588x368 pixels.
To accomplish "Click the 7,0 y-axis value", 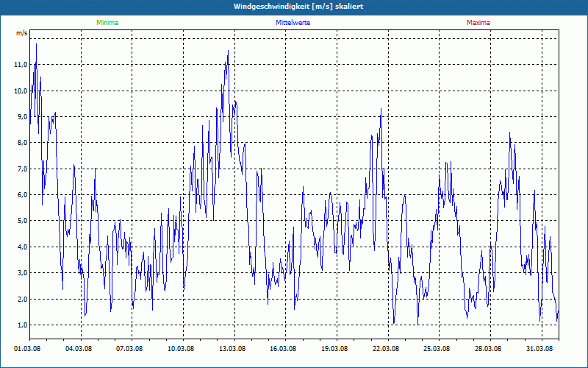I will coord(23,169).
